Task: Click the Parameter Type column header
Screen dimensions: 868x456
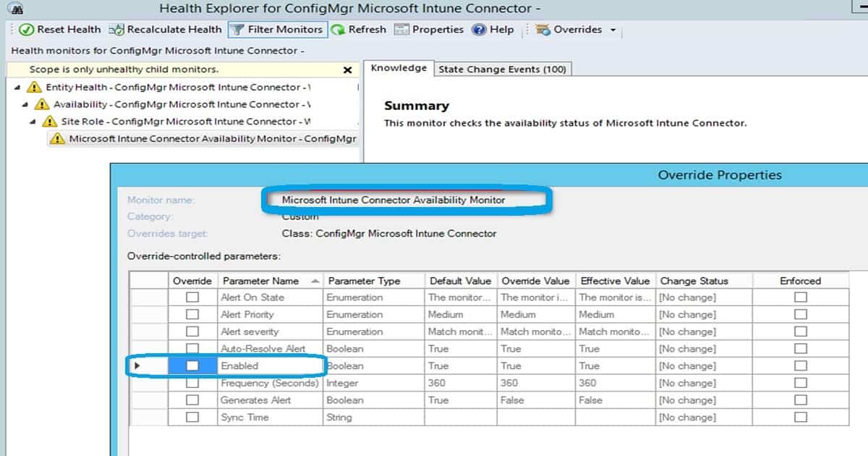Action: point(373,281)
